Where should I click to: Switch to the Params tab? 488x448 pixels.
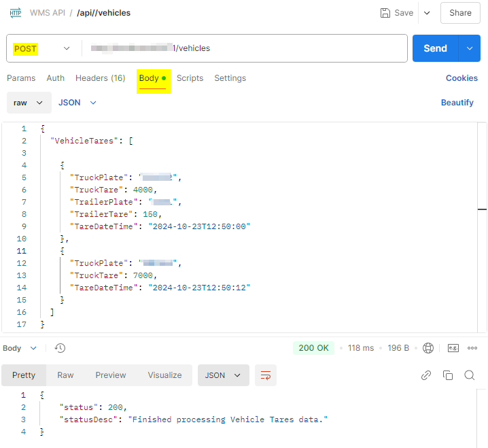point(21,78)
